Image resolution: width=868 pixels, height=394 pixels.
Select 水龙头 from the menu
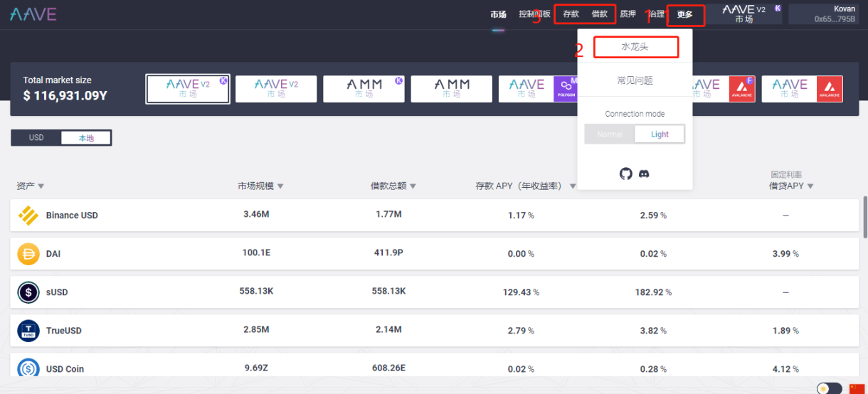click(635, 48)
